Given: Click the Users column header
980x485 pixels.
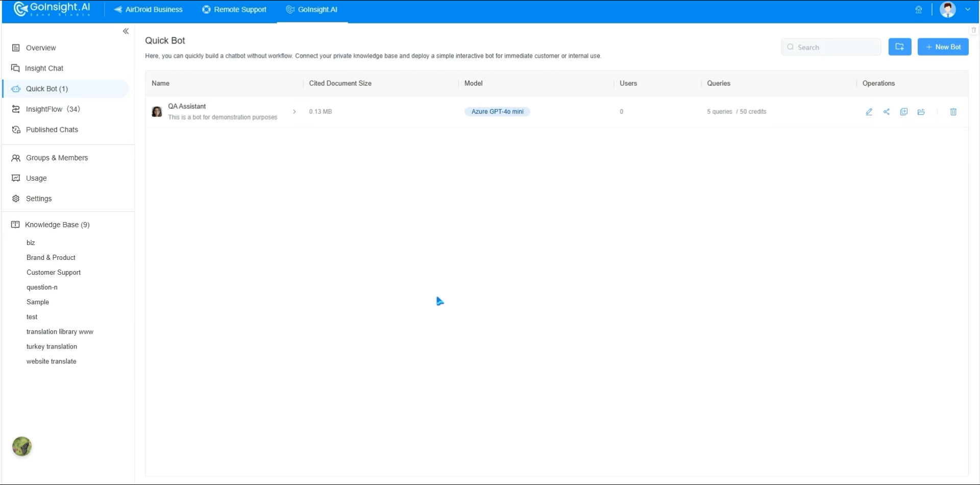Looking at the screenshot, I should click(x=628, y=83).
